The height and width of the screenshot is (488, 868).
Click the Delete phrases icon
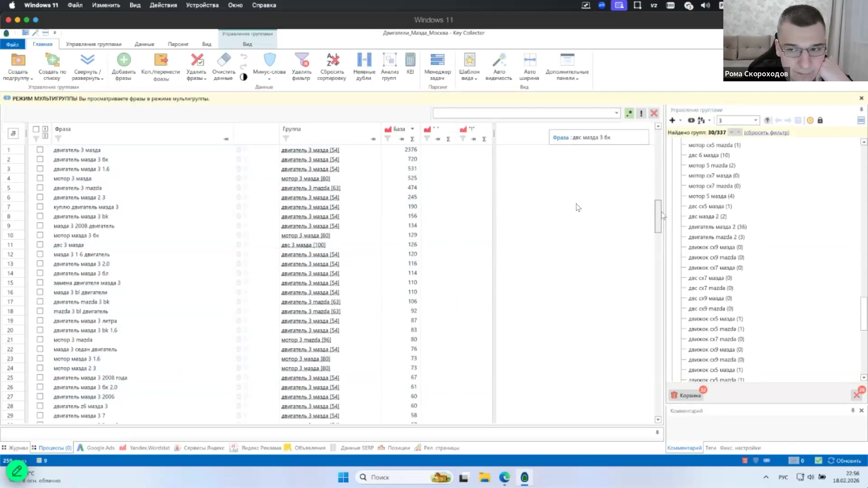197,60
